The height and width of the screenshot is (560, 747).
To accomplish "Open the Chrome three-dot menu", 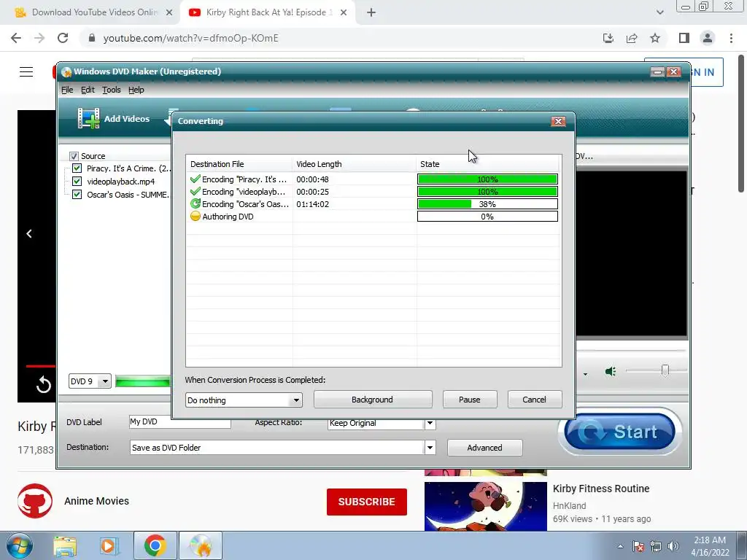I will pyautogui.click(x=731, y=38).
